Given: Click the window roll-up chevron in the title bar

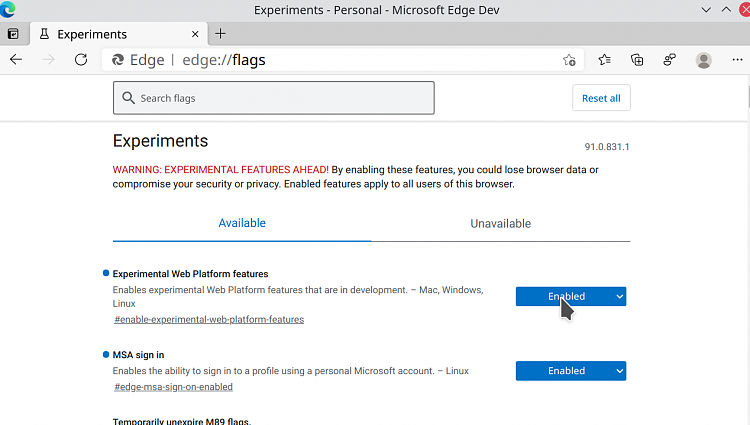Looking at the screenshot, I should coord(726,10).
